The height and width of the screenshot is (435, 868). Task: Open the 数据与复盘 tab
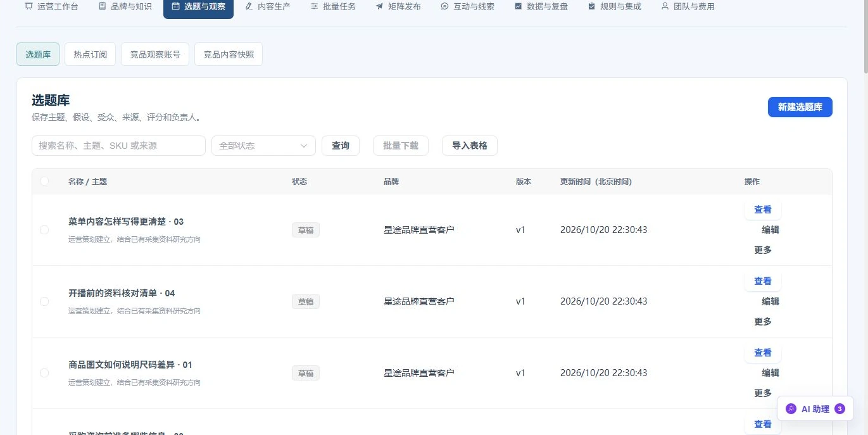(541, 6)
